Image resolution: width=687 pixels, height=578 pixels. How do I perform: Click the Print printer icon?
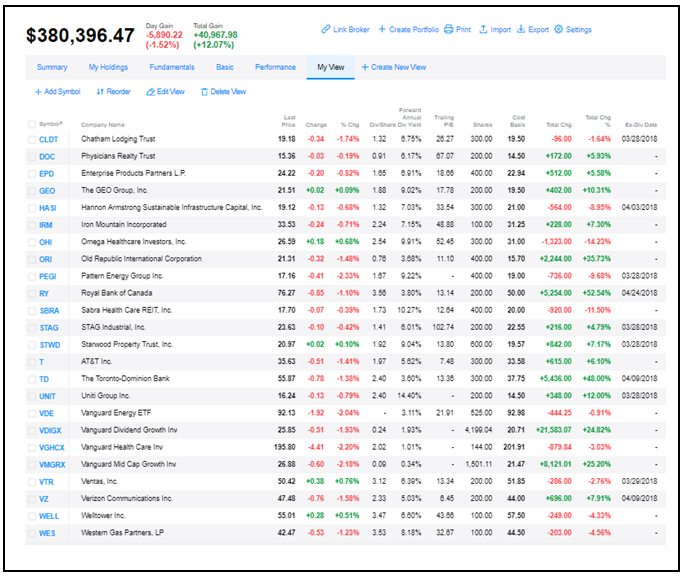(x=448, y=29)
